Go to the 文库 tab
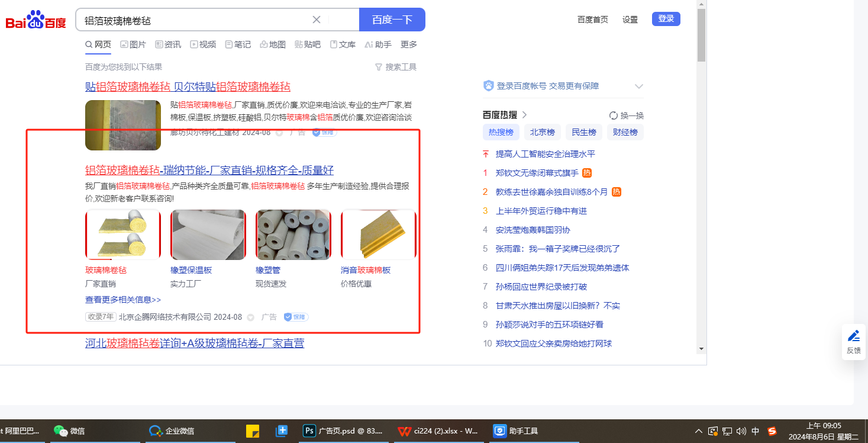Image resolution: width=868 pixels, height=443 pixels. (x=343, y=44)
